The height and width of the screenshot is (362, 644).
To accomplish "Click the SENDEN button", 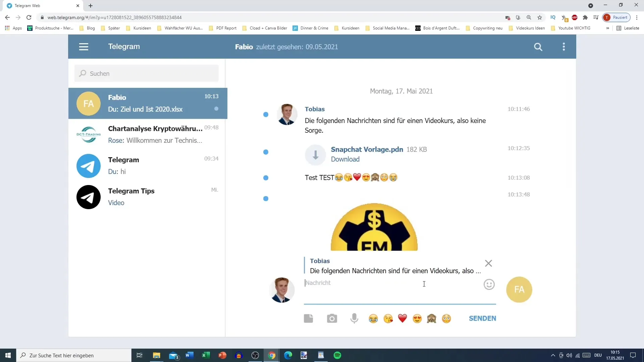I will point(482,318).
